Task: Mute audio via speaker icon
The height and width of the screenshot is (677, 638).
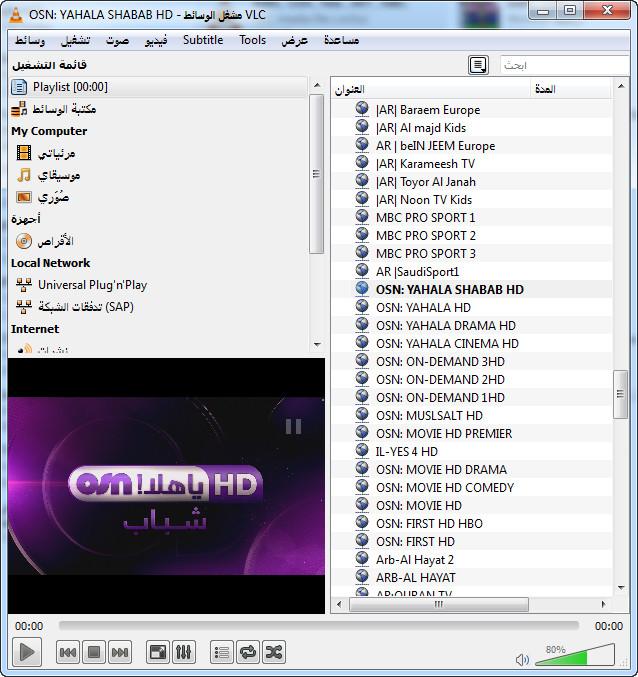Action: (522, 659)
